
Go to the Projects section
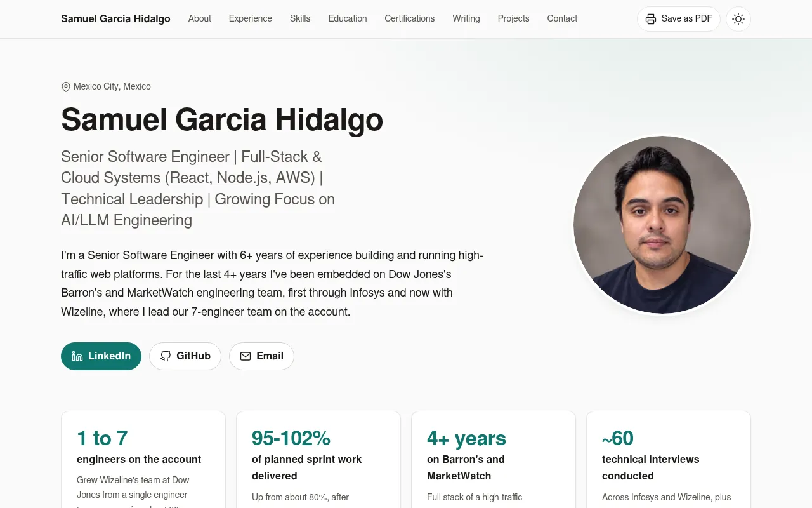[514, 18]
